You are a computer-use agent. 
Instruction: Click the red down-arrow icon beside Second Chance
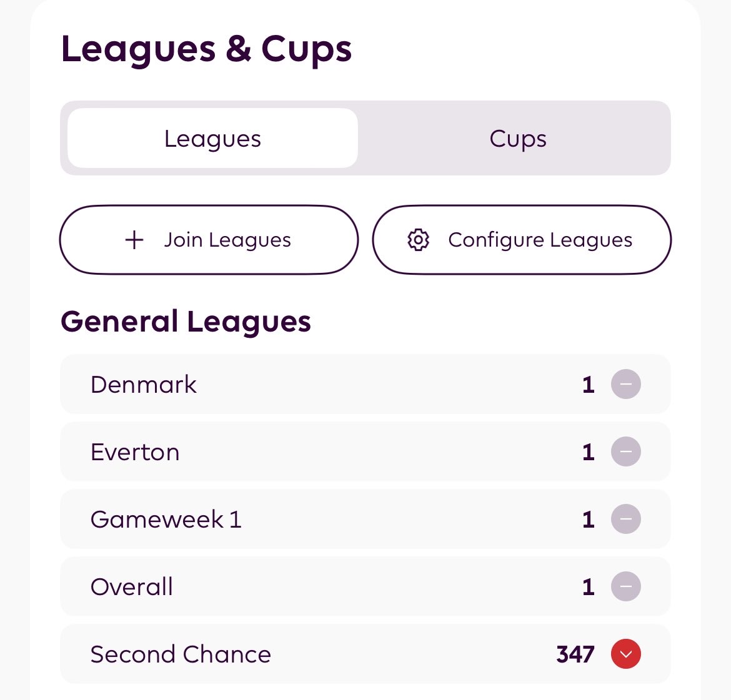pyautogui.click(x=625, y=654)
